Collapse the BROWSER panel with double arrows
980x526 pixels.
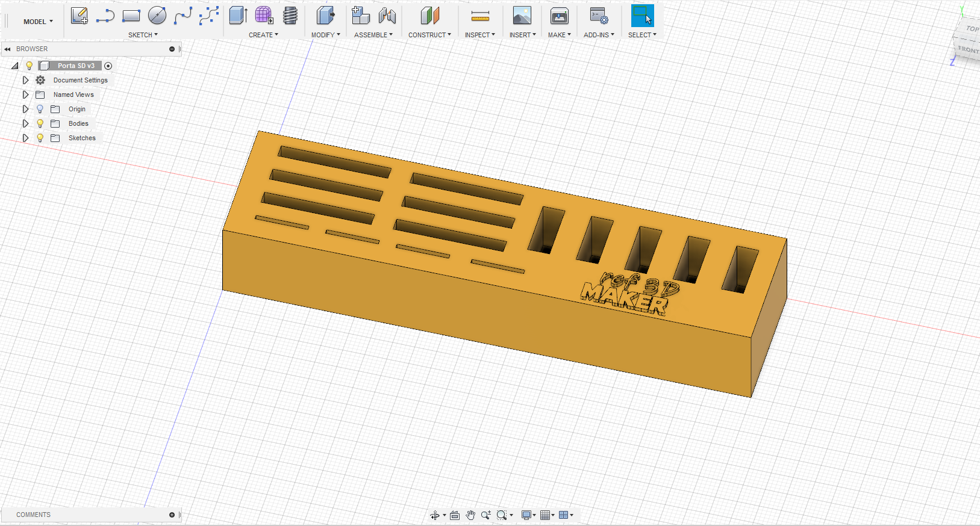pos(7,49)
